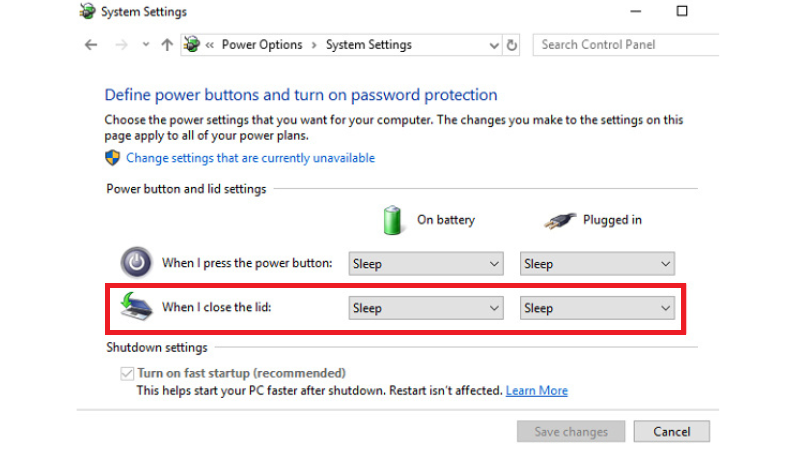
Task: Click the shield icon beside Change settings
Action: [113, 158]
